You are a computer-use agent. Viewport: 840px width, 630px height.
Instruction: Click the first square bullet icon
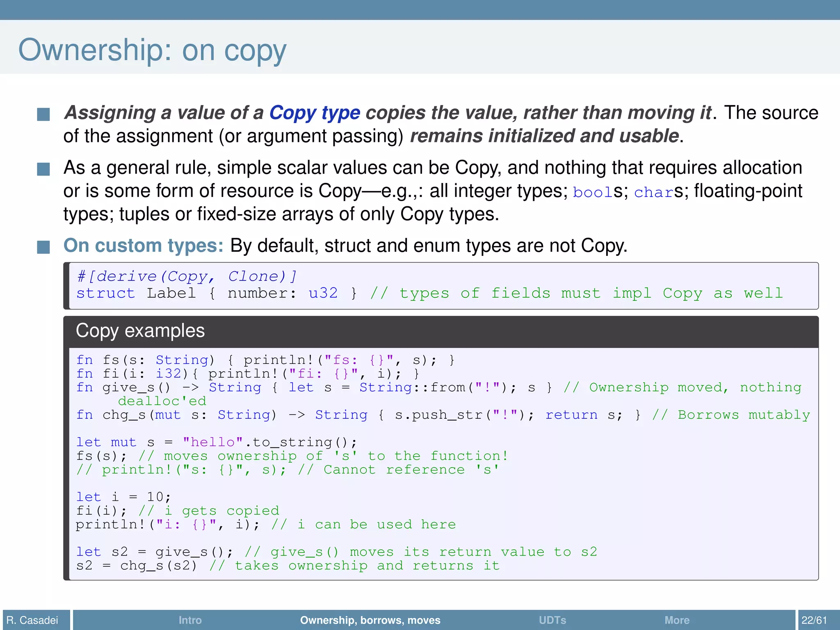click(x=43, y=114)
